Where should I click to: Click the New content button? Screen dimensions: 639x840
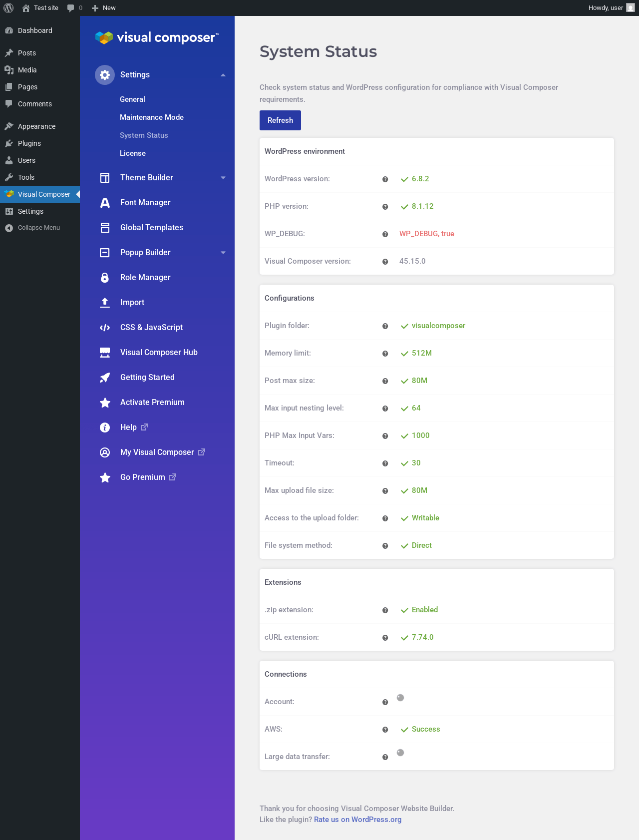(103, 8)
